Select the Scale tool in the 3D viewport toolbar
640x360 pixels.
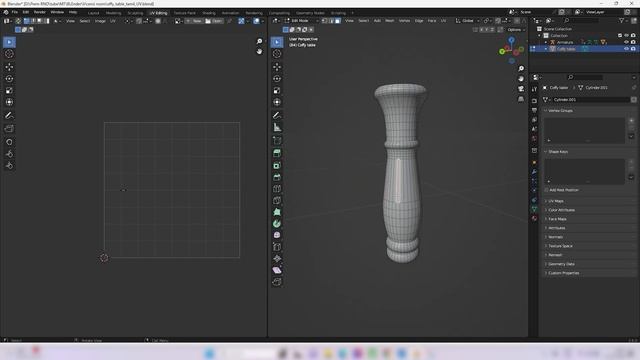click(x=277, y=91)
